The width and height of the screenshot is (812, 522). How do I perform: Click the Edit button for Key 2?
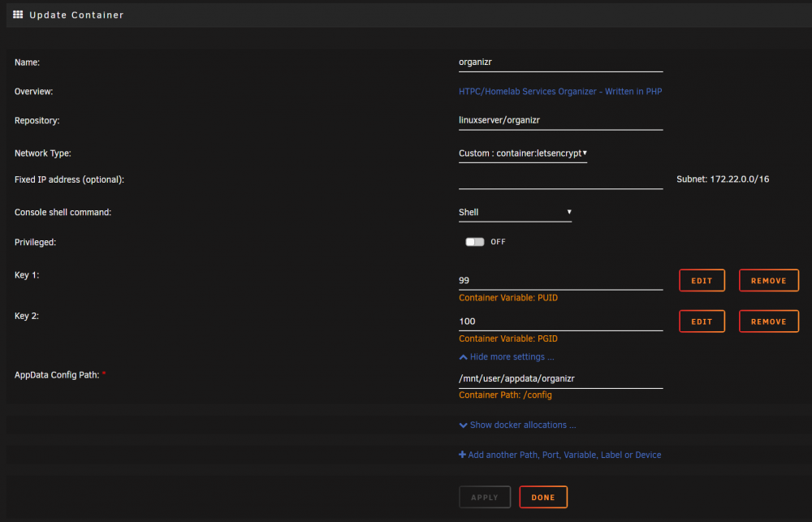(702, 321)
